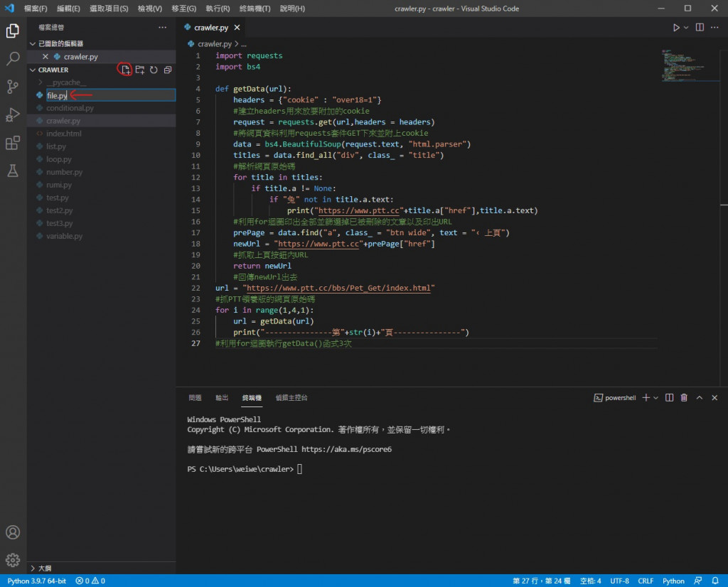Screen dimensions: 728x587
Task: Go to line and column in status bar
Action: pyautogui.click(x=541, y=581)
